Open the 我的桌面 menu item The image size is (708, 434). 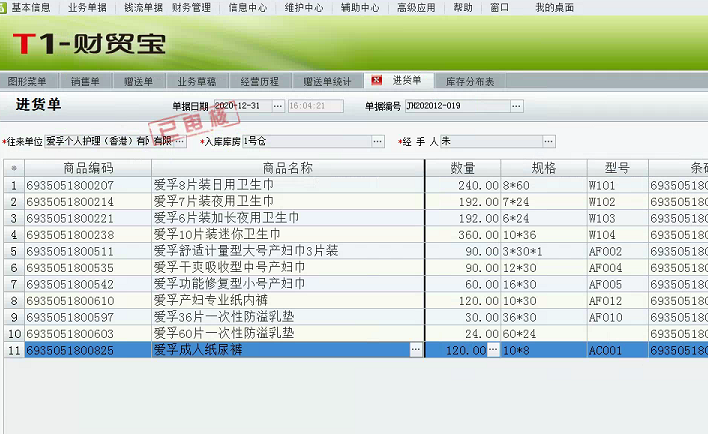point(554,8)
